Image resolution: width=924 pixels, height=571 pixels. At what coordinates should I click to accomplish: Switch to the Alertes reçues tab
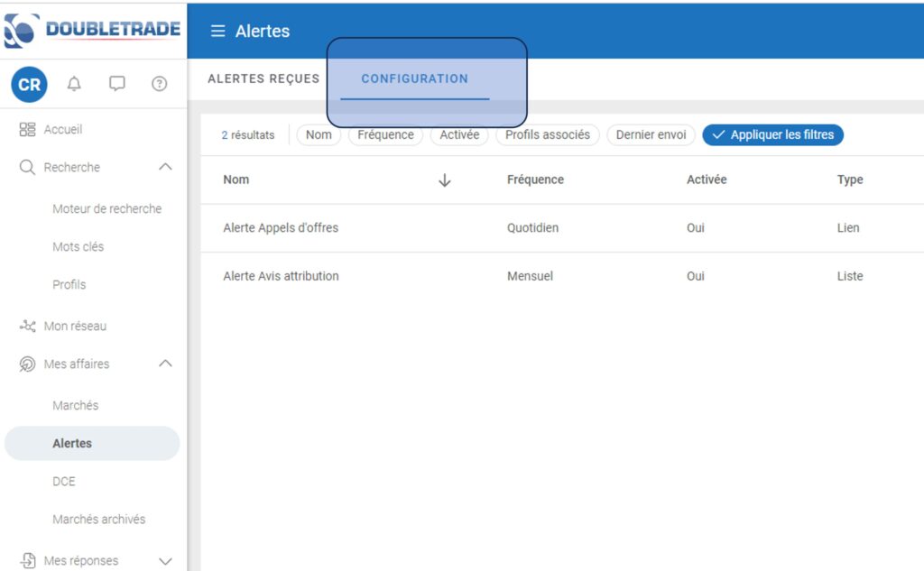[x=263, y=78]
